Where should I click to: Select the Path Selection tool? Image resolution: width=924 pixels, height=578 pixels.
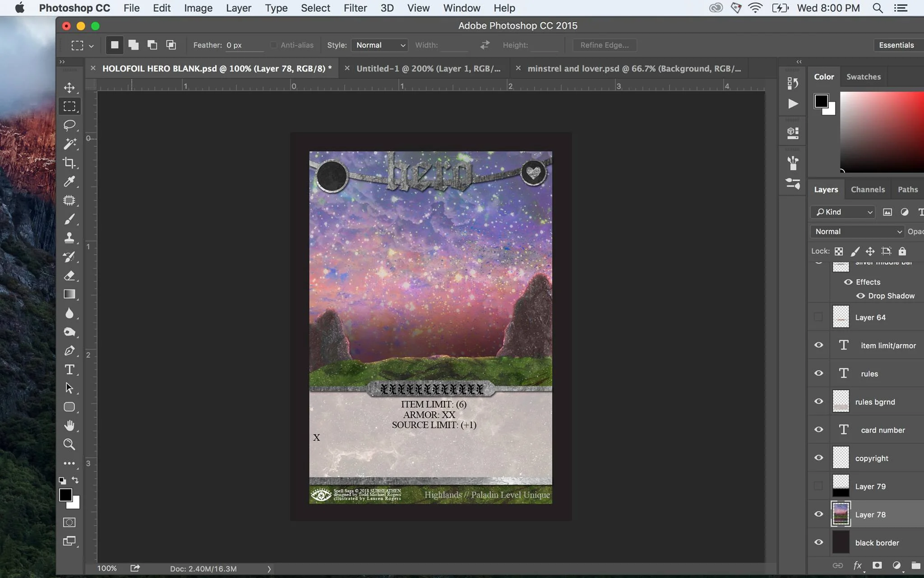[x=69, y=388]
